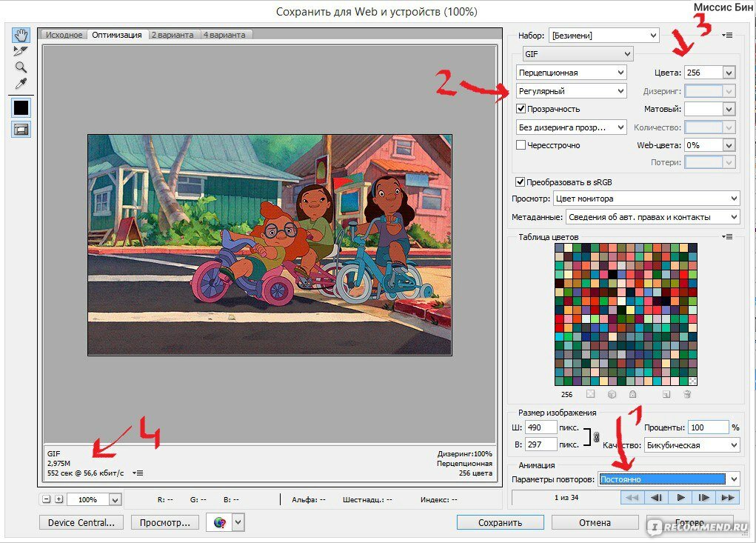Click the Отмена button

coord(595,522)
